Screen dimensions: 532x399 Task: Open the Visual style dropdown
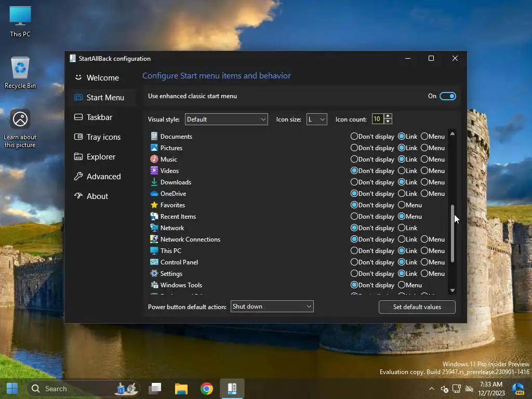[227, 119]
